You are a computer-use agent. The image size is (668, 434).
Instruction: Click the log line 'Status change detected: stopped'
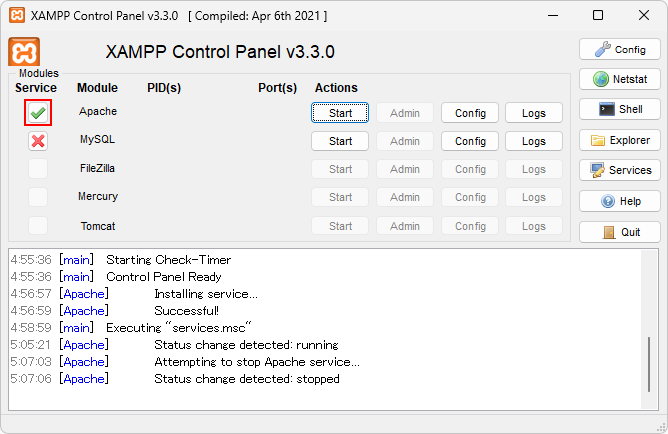tap(246, 379)
